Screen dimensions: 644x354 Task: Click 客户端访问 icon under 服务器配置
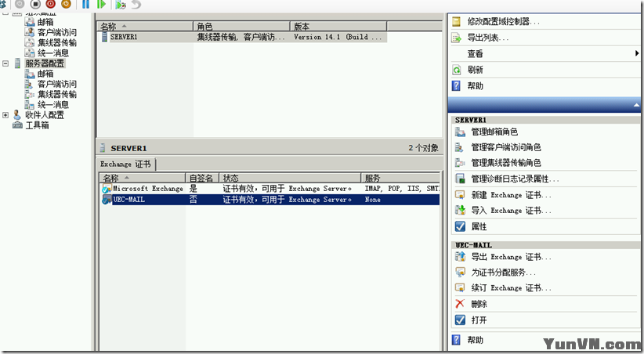click(29, 84)
